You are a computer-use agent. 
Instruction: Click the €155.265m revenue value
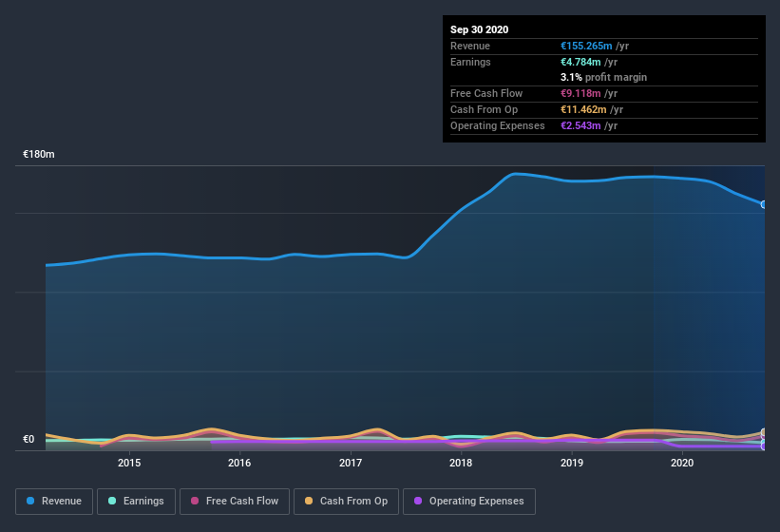coord(586,46)
